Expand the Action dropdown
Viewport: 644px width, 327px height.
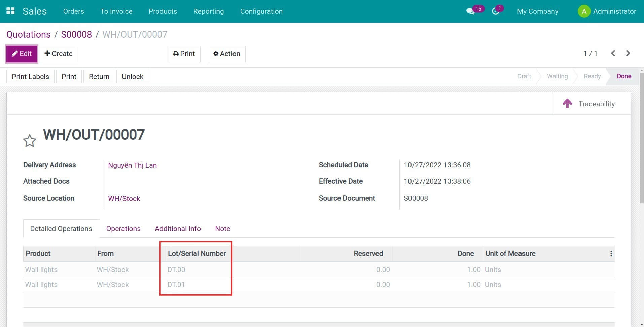[226, 54]
